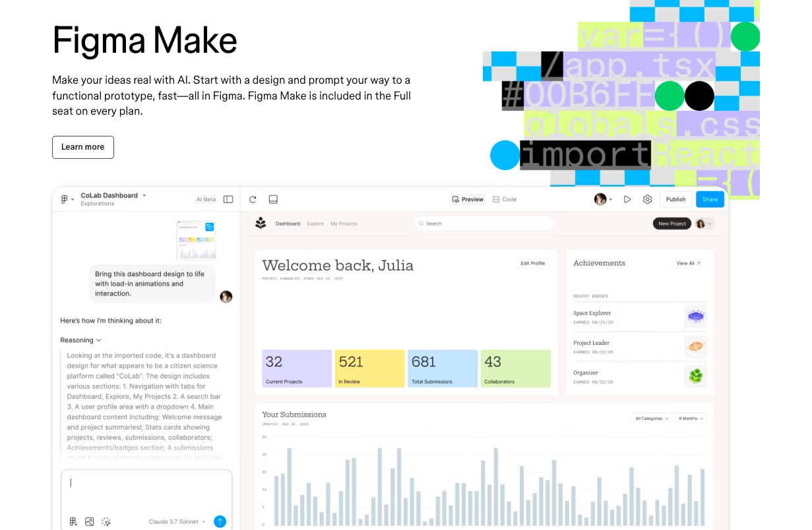Click the Search field in dashboard
812x530 pixels.
484,223
